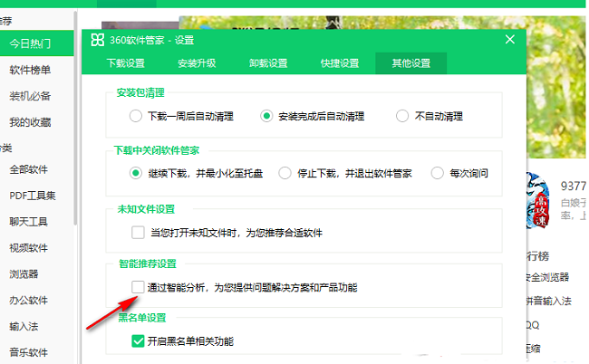Click 下载中关闭软件管家 section heading
Screen dimensions: 589x364
click(x=157, y=150)
